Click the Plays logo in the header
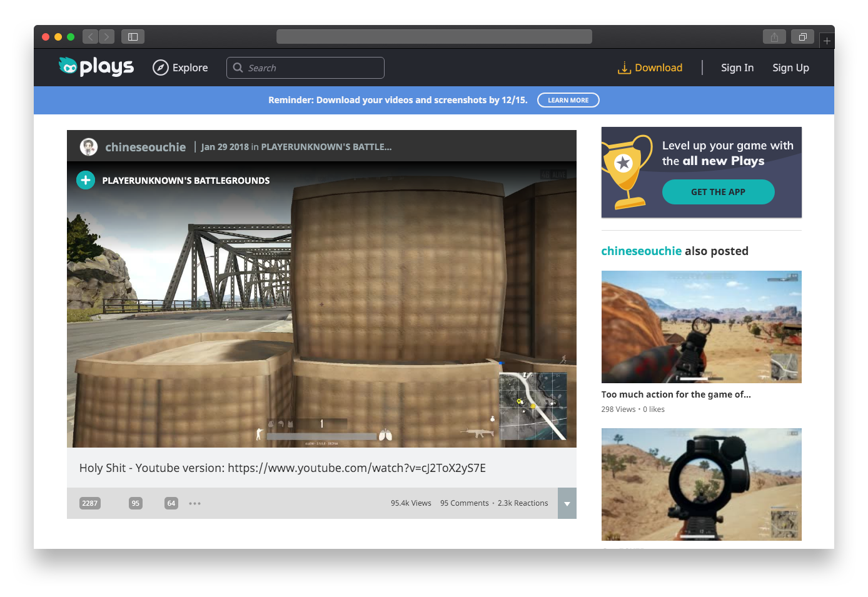This screenshot has width=868, height=597. 96,66
